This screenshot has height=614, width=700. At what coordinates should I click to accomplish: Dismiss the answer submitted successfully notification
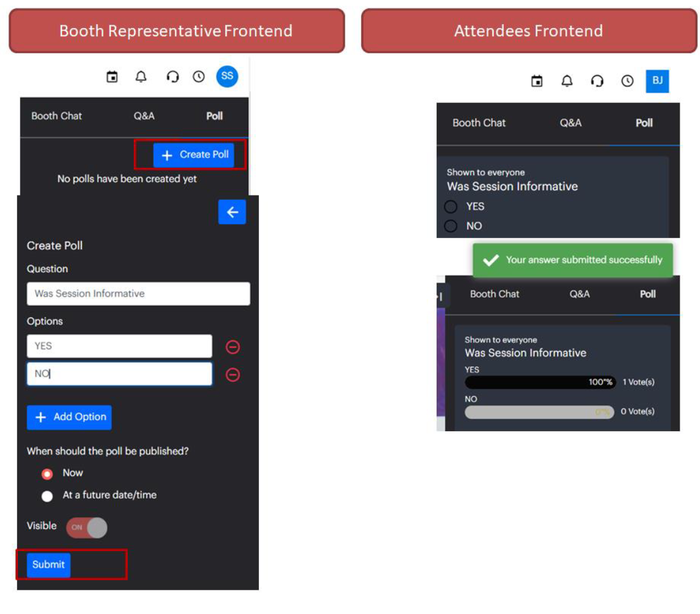click(572, 260)
